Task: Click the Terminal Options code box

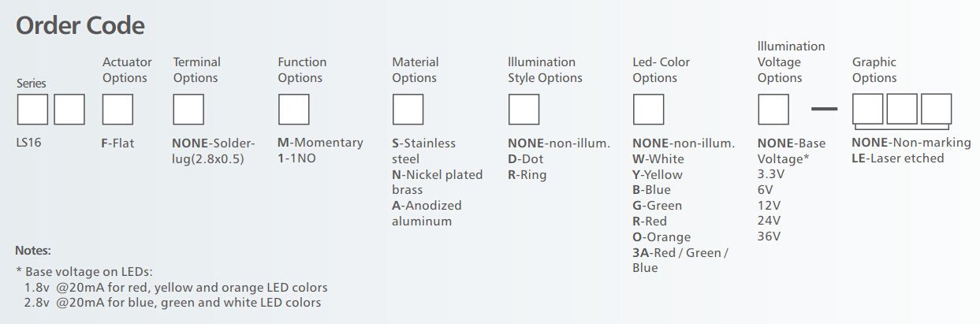Action: pos(188,110)
